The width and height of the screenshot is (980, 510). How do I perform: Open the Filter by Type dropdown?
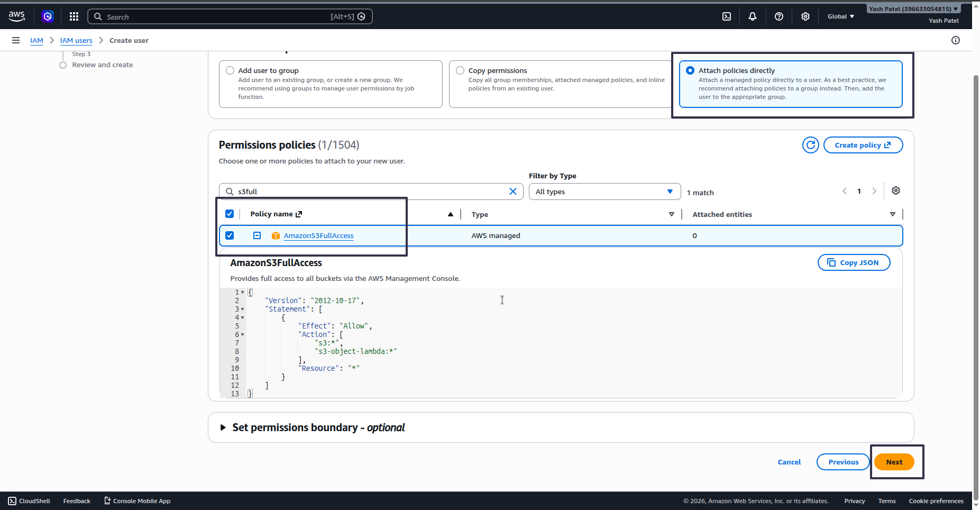pyautogui.click(x=605, y=192)
